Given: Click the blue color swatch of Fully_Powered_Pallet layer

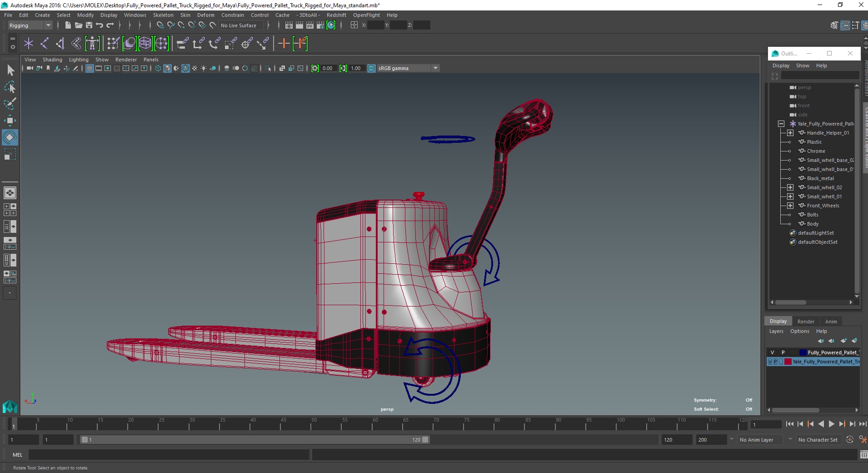Looking at the screenshot, I should point(803,352).
